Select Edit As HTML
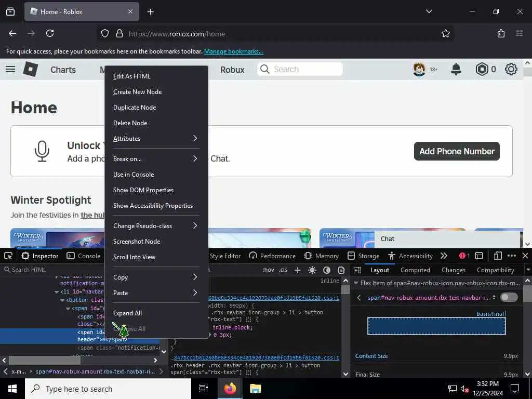This screenshot has width=532, height=399. tap(156, 76)
